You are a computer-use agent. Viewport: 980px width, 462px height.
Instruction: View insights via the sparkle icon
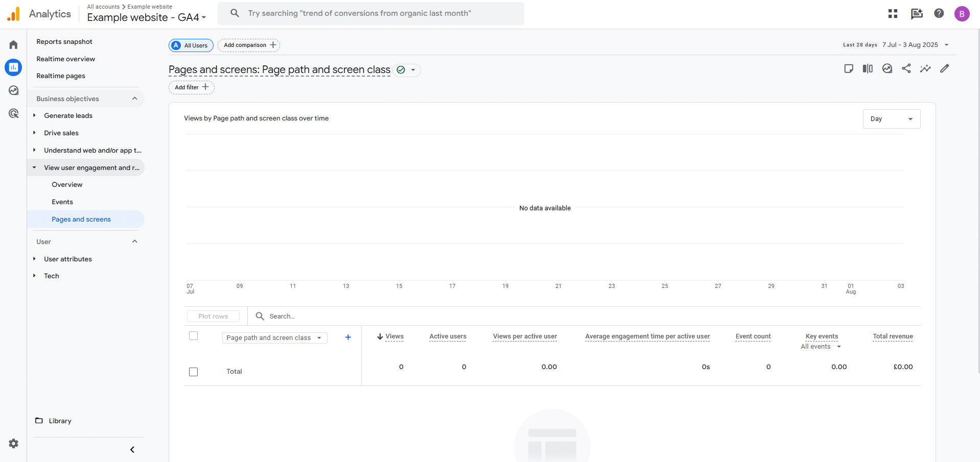click(925, 68)
